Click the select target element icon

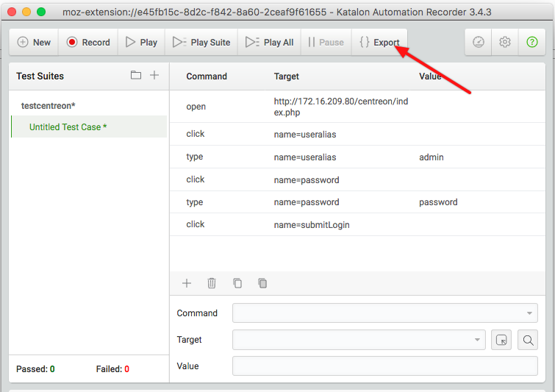[501, 340]
